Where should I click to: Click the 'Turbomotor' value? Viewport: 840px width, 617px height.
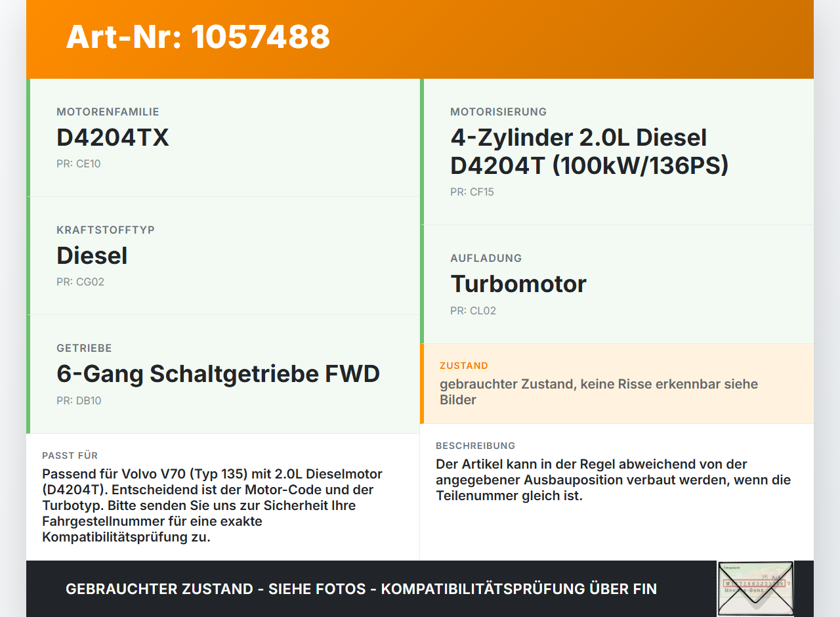[x=518, y=284]
